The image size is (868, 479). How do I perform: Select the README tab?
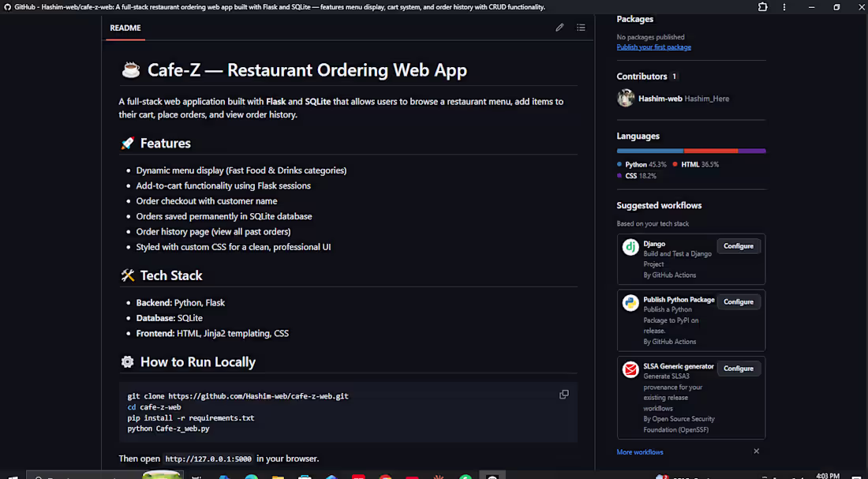[125, 28]
